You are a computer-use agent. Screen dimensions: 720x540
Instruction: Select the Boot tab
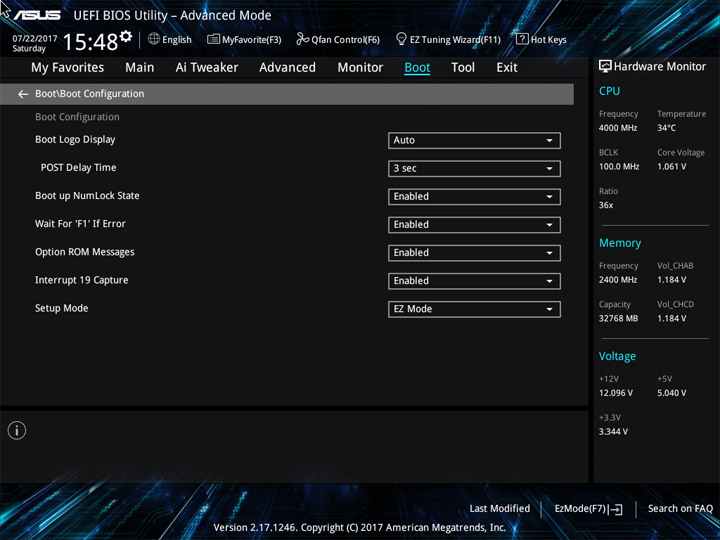tap(417, 68)
